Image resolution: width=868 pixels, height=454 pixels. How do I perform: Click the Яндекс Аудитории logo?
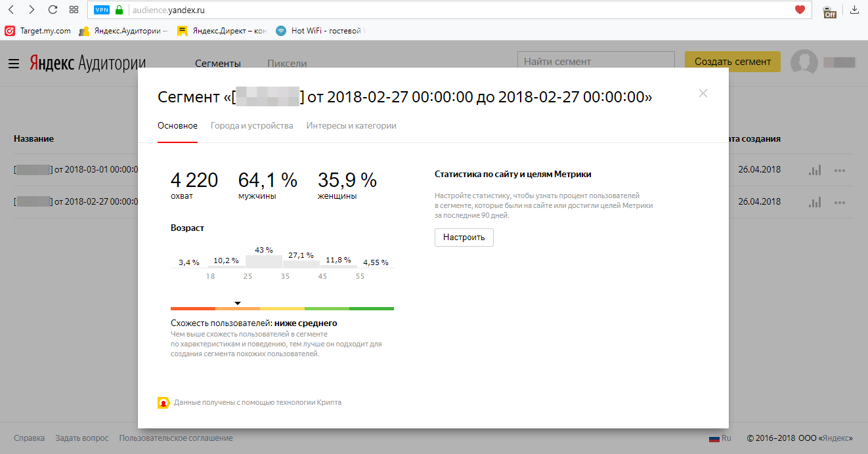click(87, 62)
